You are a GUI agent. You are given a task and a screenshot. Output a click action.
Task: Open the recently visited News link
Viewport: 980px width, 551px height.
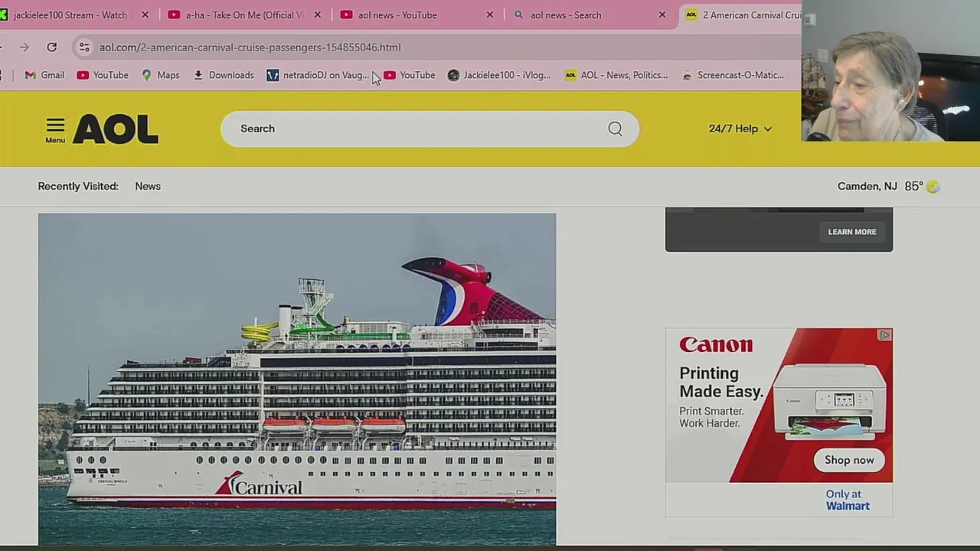coord(148,186)
